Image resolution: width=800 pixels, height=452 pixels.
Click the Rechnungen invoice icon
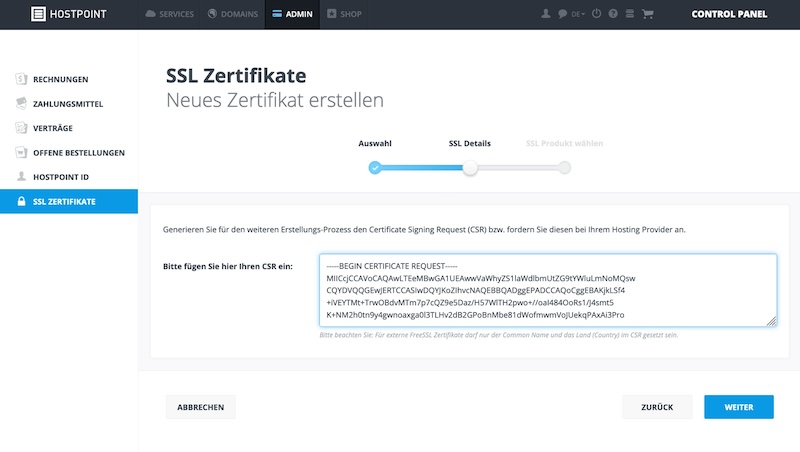(x=21, y=79)
